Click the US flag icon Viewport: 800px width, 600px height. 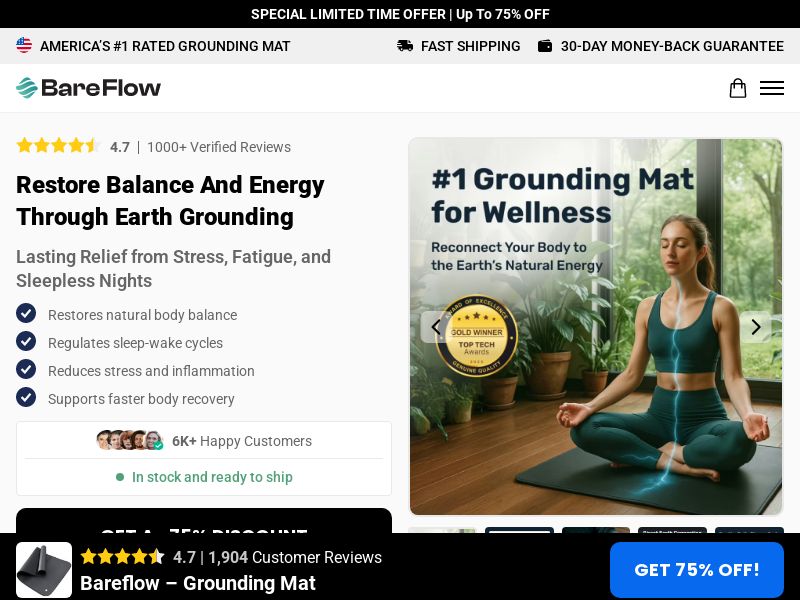tap(24, 45)
